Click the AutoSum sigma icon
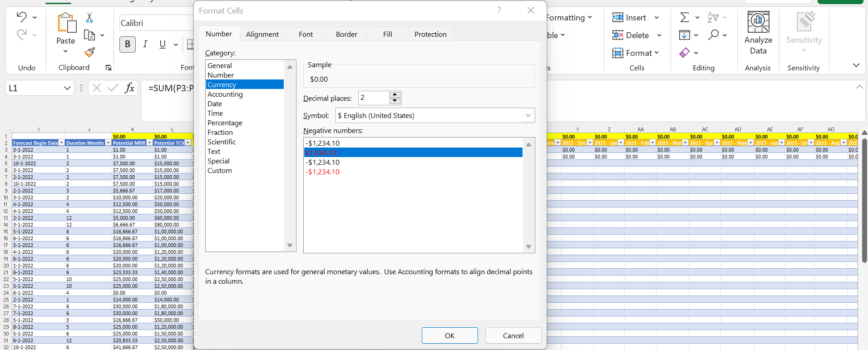The image size is (868, 350). 685,17
